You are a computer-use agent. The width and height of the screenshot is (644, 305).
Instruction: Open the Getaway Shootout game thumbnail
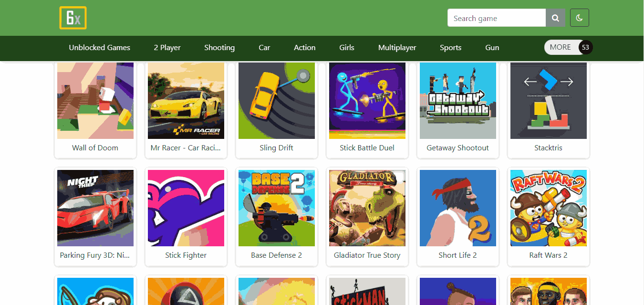(x=457, y=101)
